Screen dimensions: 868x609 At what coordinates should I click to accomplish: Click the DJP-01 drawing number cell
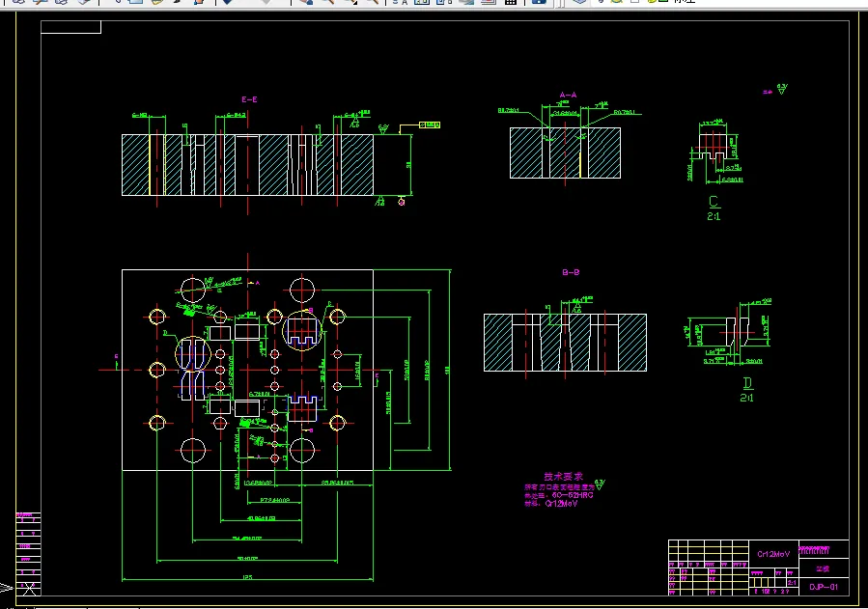click(x=824, y=587)
